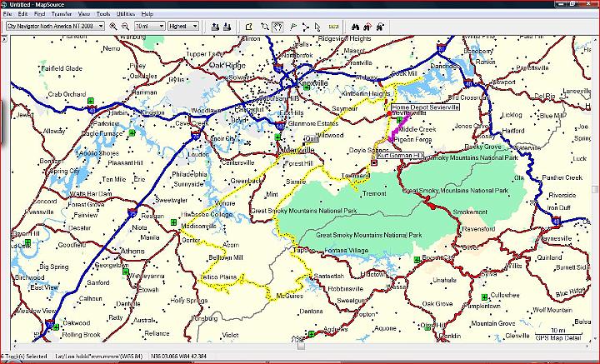
Task: Click the GPS Map Detail scale legend
Action: (558, 335)
